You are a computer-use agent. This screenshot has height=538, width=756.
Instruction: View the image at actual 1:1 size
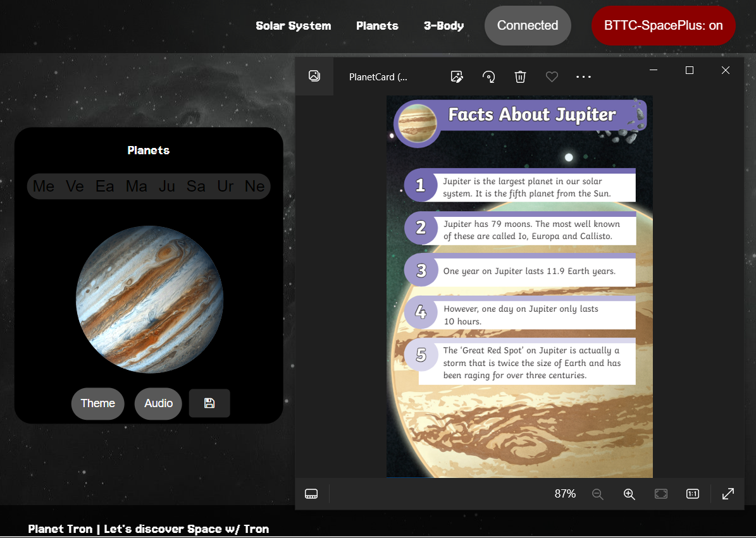693,494
